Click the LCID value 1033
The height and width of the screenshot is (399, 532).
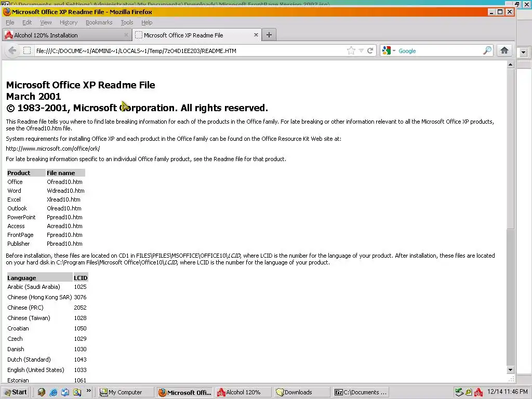click(81, 370)
